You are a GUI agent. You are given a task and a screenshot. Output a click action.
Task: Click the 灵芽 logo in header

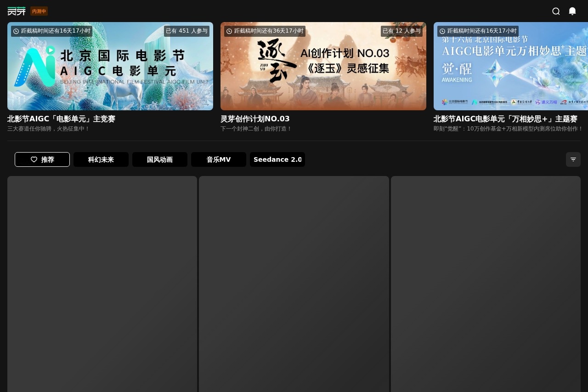coord(17,11)
